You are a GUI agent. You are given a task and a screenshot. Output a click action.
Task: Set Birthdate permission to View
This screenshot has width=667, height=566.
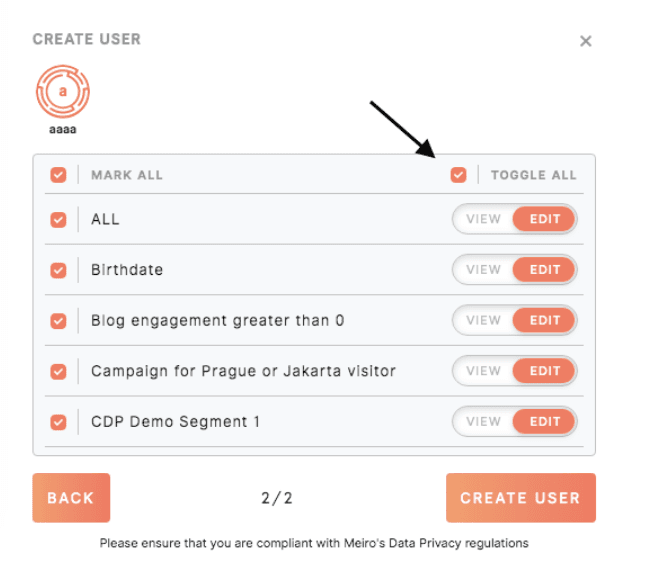point(483,270)
